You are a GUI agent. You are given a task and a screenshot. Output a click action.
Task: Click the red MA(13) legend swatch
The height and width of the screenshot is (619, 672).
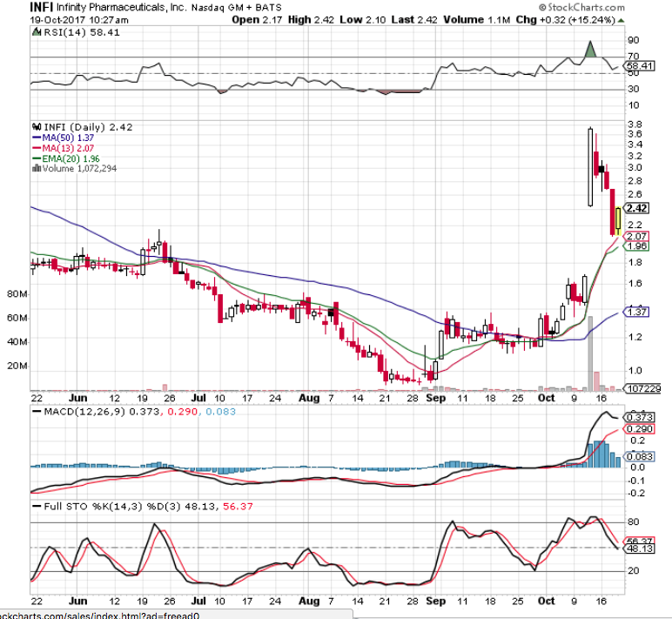pyautogui.click(x=36, y=148)
